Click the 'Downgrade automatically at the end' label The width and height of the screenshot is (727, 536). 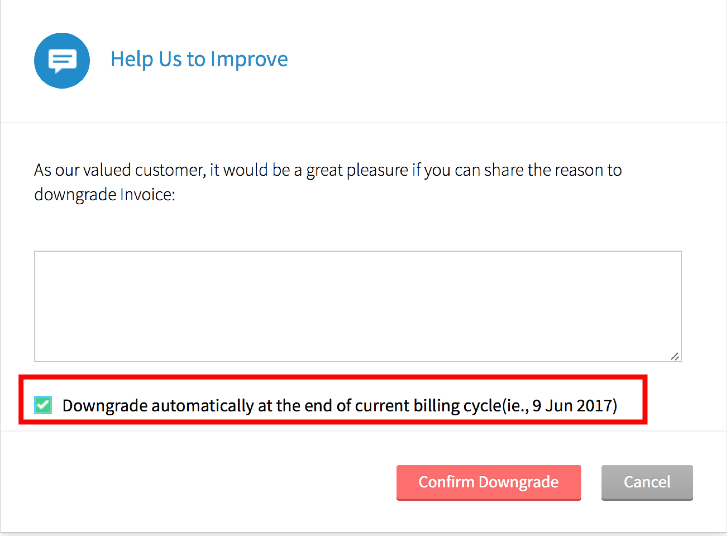(190, 406)
